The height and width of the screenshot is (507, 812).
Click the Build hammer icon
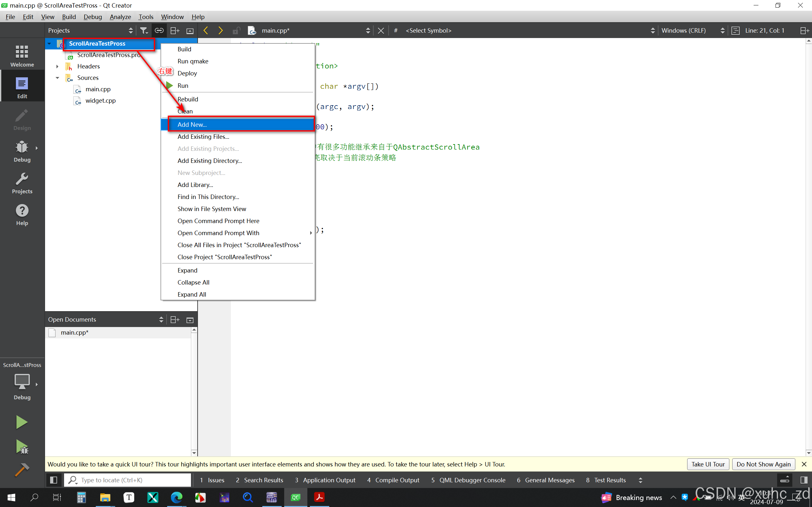[22, 470]
